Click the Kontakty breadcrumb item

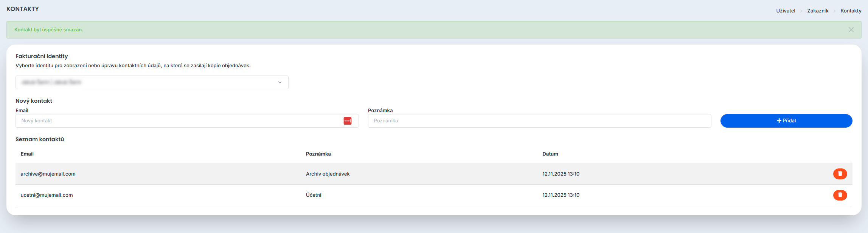click(x=851, y=11)
